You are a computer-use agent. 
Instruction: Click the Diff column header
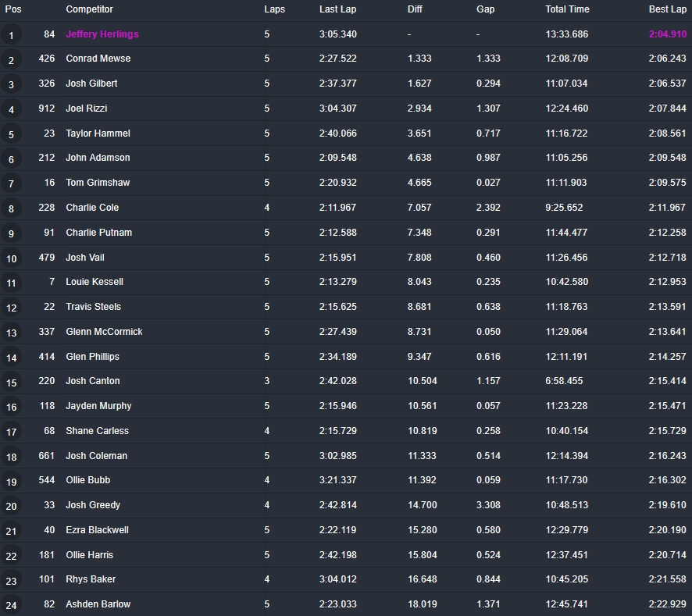[415, 9]
